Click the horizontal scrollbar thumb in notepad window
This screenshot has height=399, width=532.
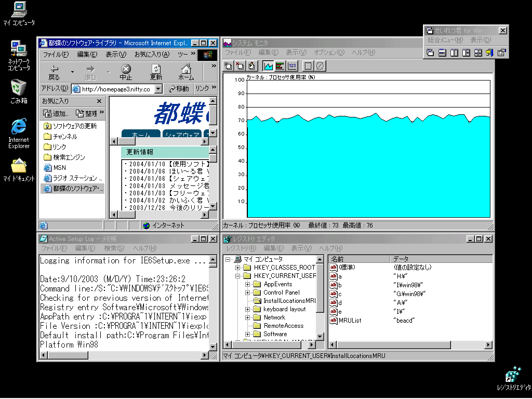point(68,355)
